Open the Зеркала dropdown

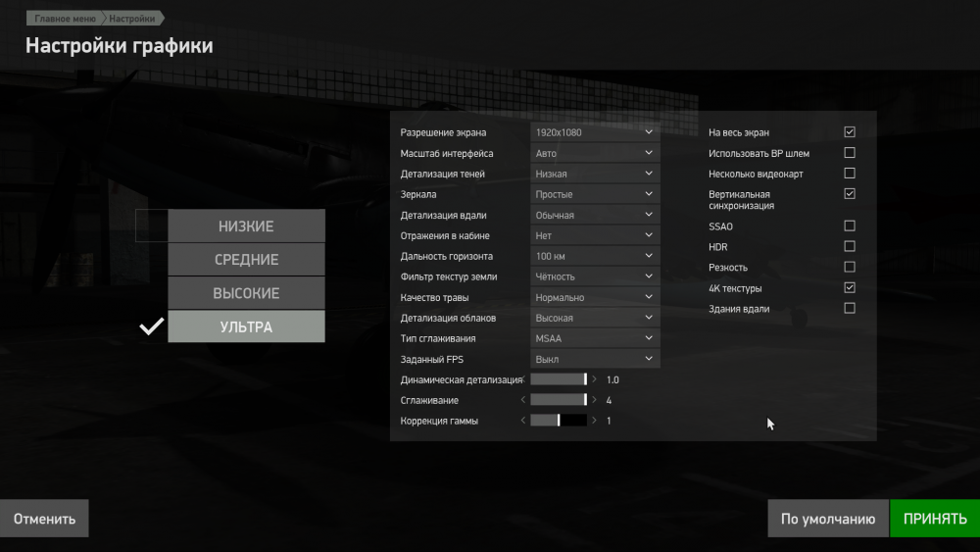[x=595, y=194]
